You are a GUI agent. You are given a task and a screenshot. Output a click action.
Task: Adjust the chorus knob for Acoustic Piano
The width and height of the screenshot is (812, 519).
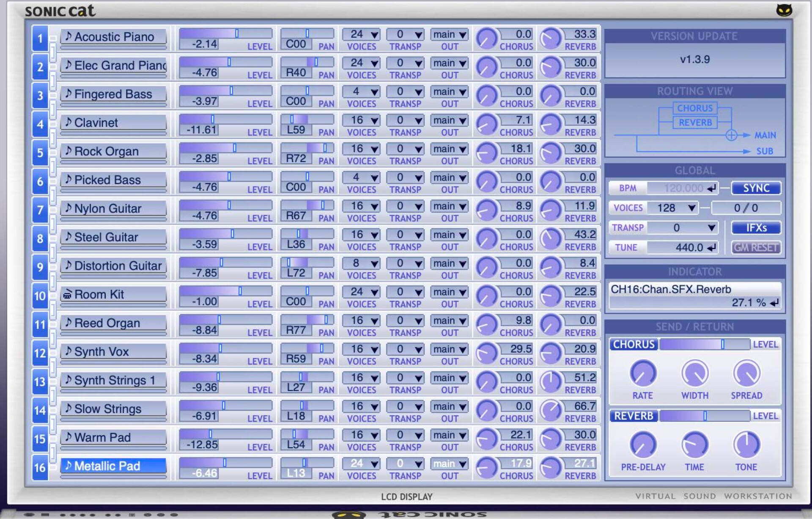[x=486, y=39]
